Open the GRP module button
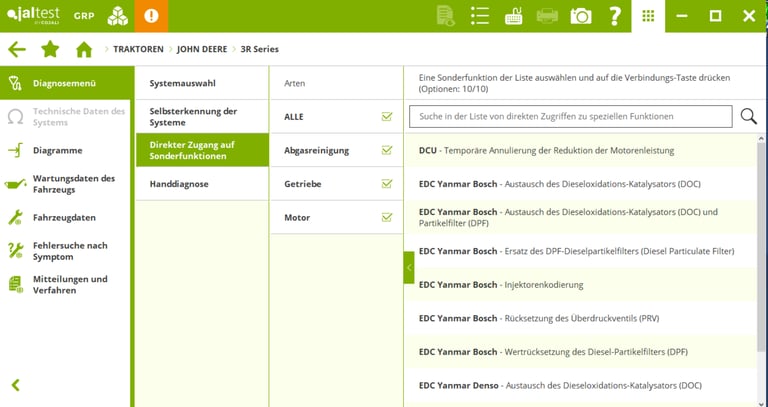Screen dimensions: 768x407 point(84,16)
